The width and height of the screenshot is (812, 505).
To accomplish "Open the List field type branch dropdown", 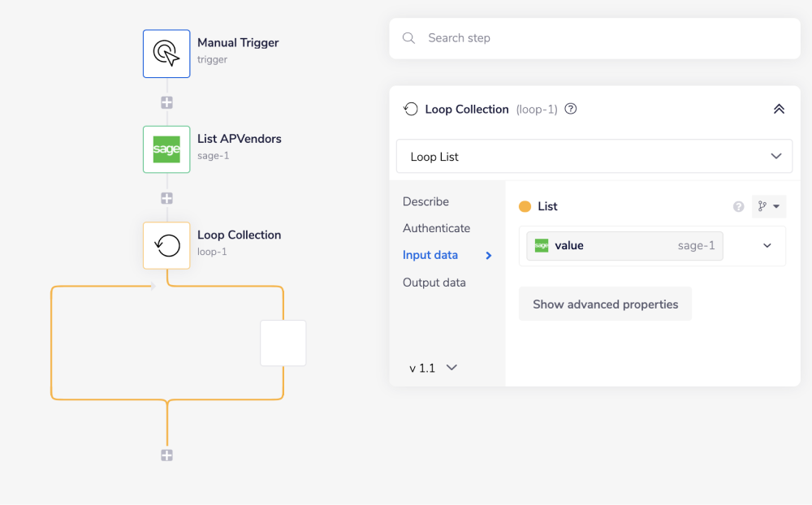I will point(768,207).
